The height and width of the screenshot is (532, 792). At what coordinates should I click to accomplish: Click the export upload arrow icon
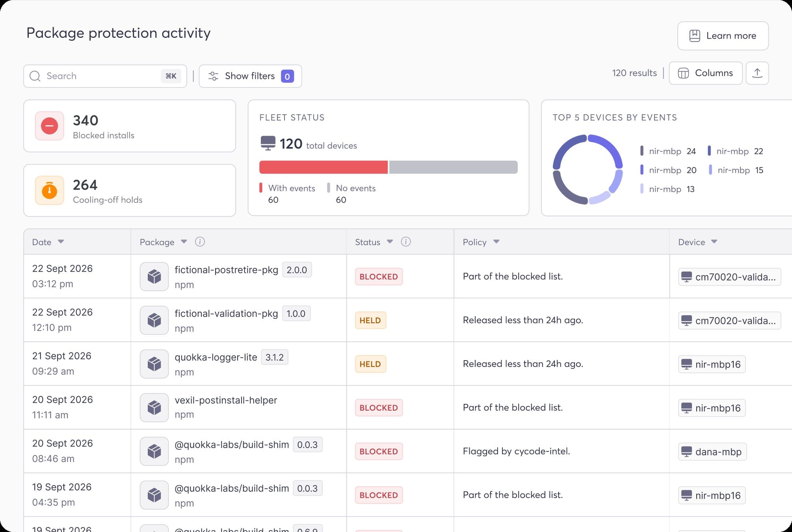[x=757, y=73]
